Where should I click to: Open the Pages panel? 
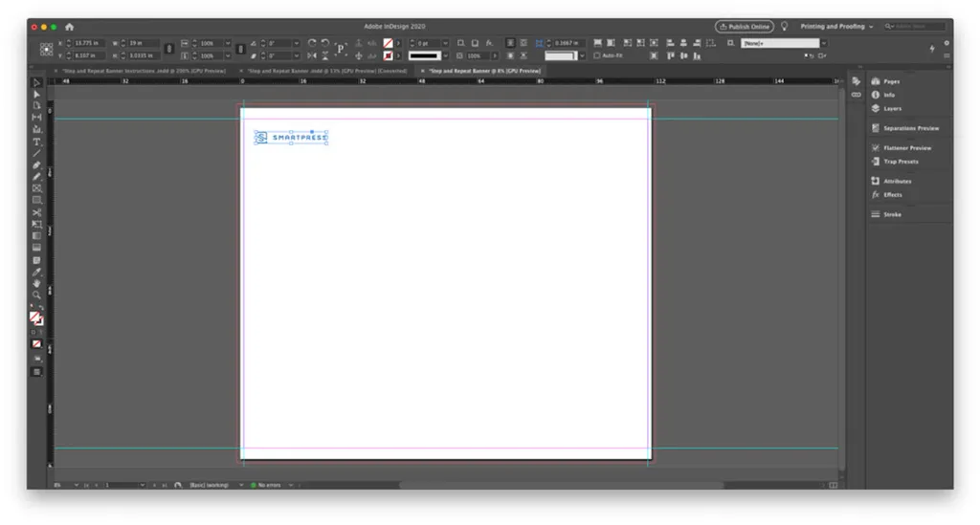tap(891, 82)
